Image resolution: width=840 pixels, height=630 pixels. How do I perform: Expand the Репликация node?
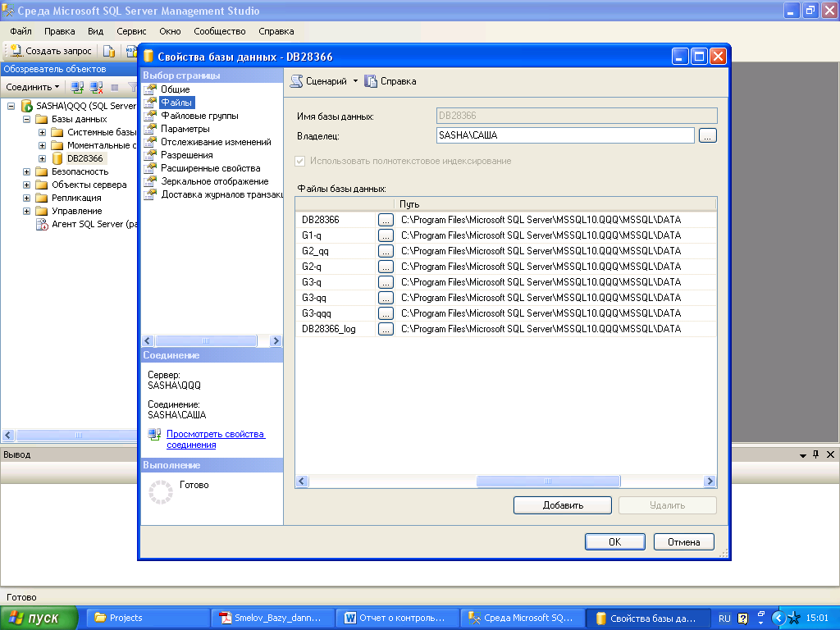(26, 198)
